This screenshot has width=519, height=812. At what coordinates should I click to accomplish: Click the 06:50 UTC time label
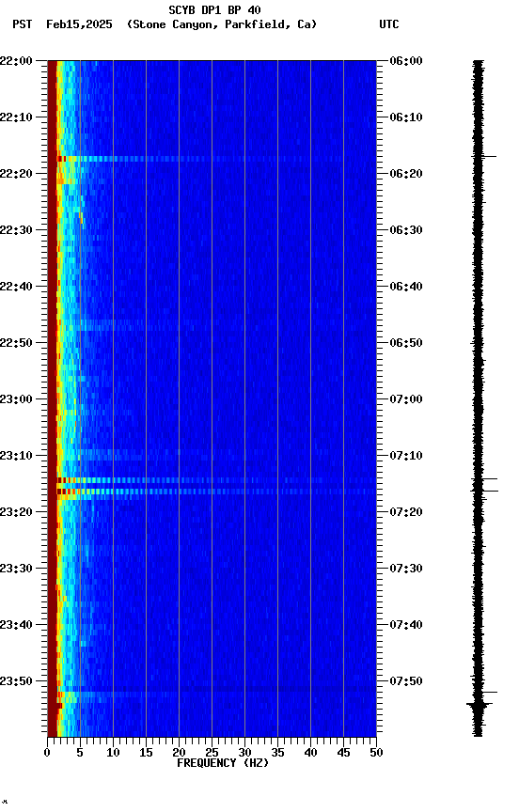point(406,343)
